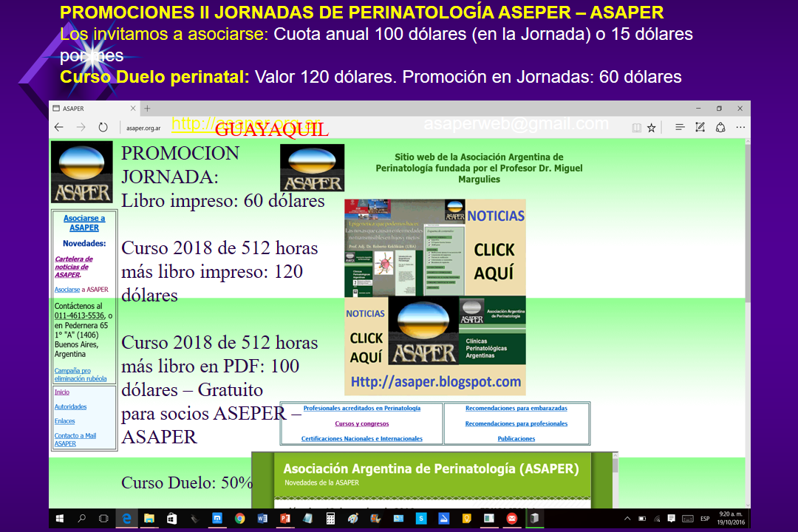The image size is (798, 532).
Task: Open Skype from the taskbar
Action: (421, 519)
